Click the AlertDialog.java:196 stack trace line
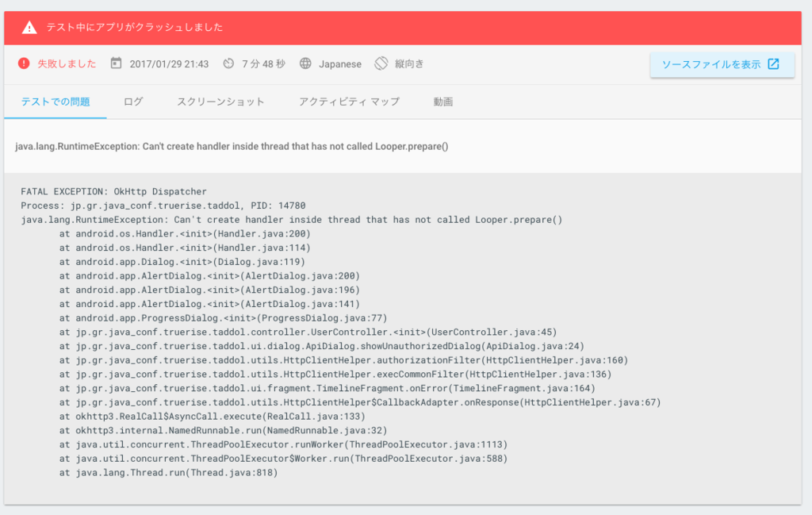 click(209, 290)
